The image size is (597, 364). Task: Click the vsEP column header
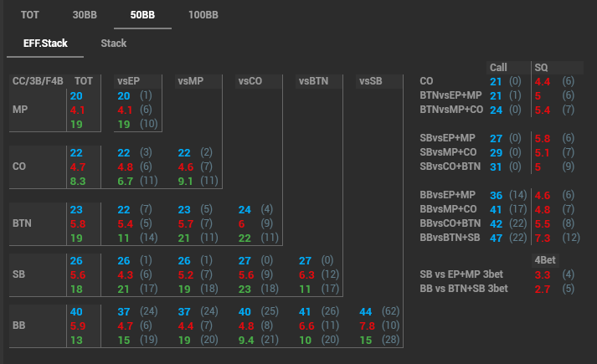[x=130, y=81]
